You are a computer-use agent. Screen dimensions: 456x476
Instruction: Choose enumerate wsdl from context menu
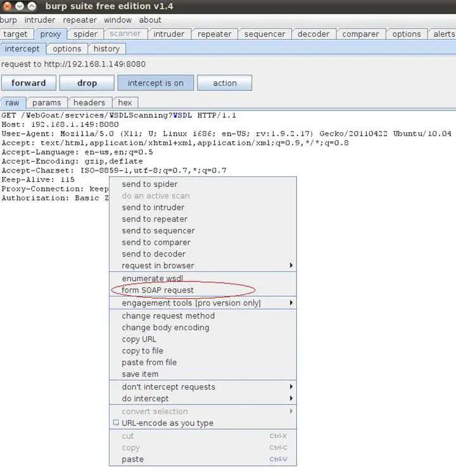pyautogui.click(x=152, y=278)
